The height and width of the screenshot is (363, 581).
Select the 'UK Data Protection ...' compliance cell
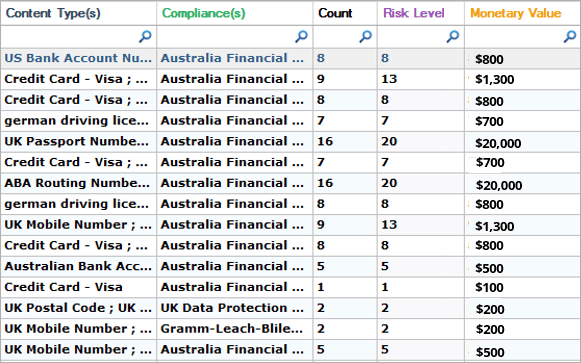pos(235,308)
